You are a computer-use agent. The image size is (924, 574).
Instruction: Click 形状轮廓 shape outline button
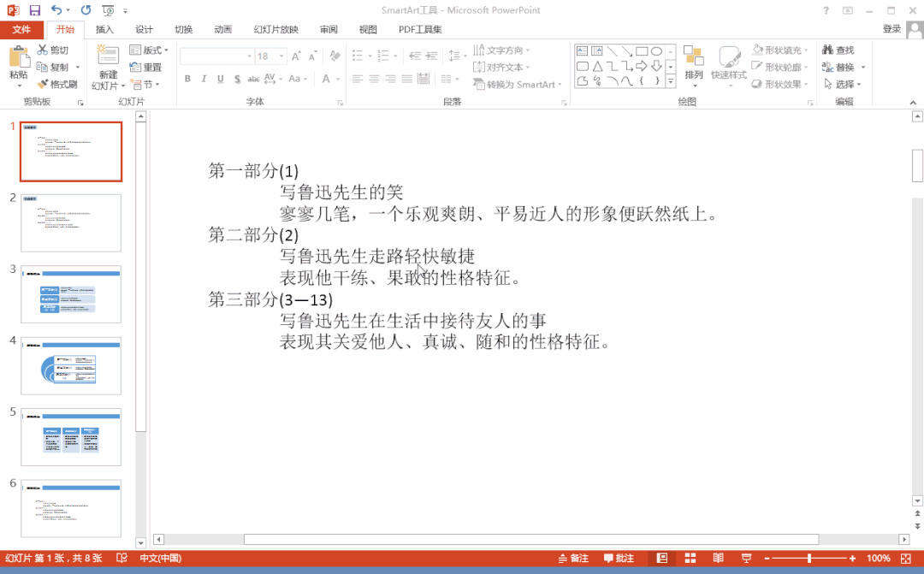[780, 68]
